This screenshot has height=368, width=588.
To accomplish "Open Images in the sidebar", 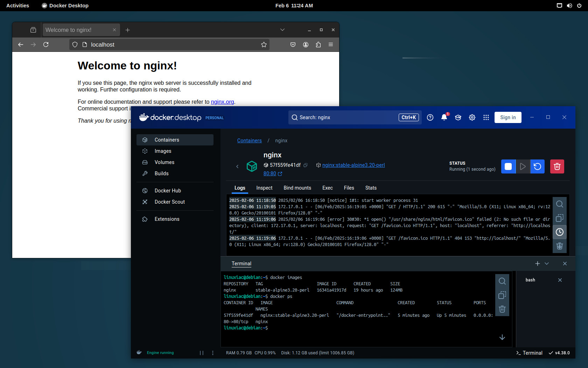I will (x=175, y=151).
